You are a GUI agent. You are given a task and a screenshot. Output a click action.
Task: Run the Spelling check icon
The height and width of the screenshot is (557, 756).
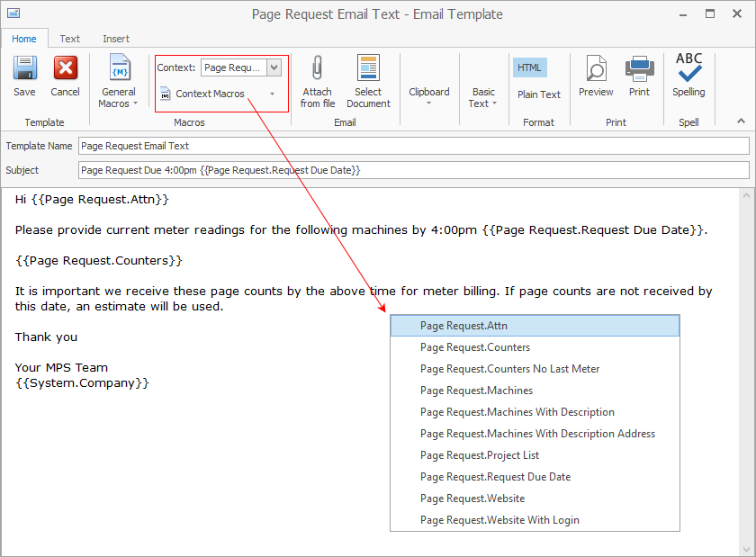(688, 69)
